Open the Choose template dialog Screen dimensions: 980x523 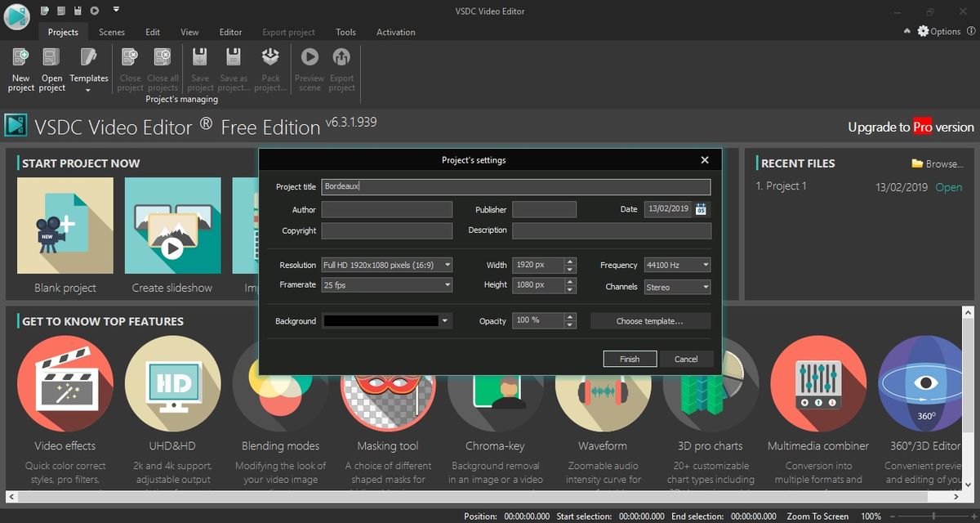point(650,320)
